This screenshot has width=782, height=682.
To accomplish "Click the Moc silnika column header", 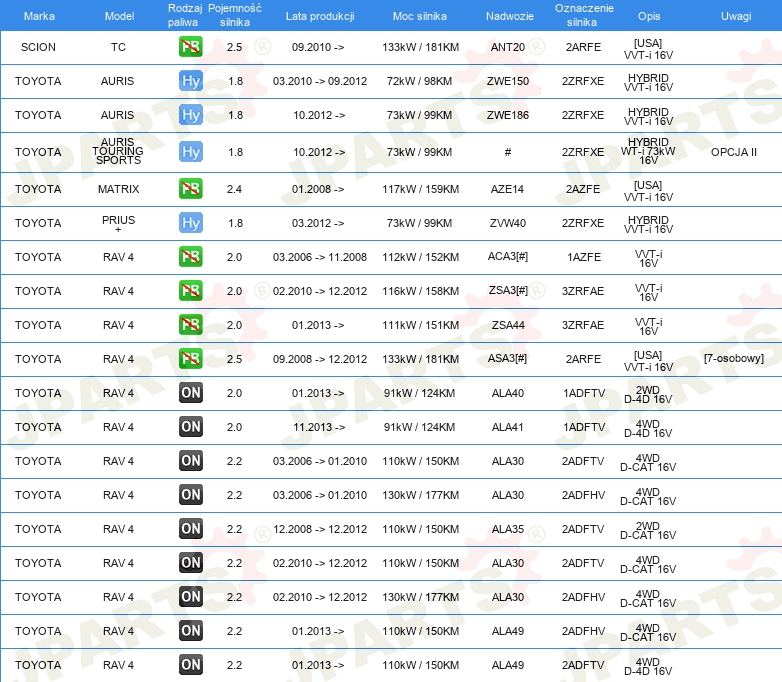I will (x=420, y=17).
